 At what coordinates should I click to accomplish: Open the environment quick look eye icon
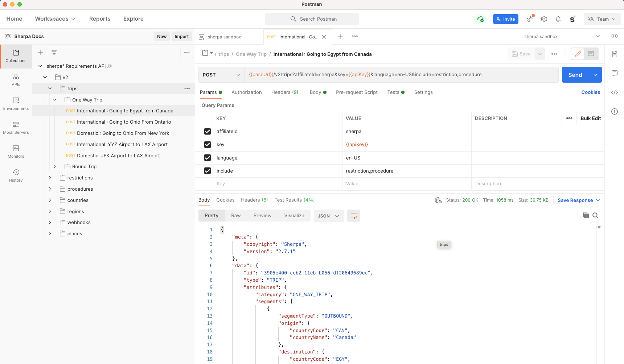615,36
